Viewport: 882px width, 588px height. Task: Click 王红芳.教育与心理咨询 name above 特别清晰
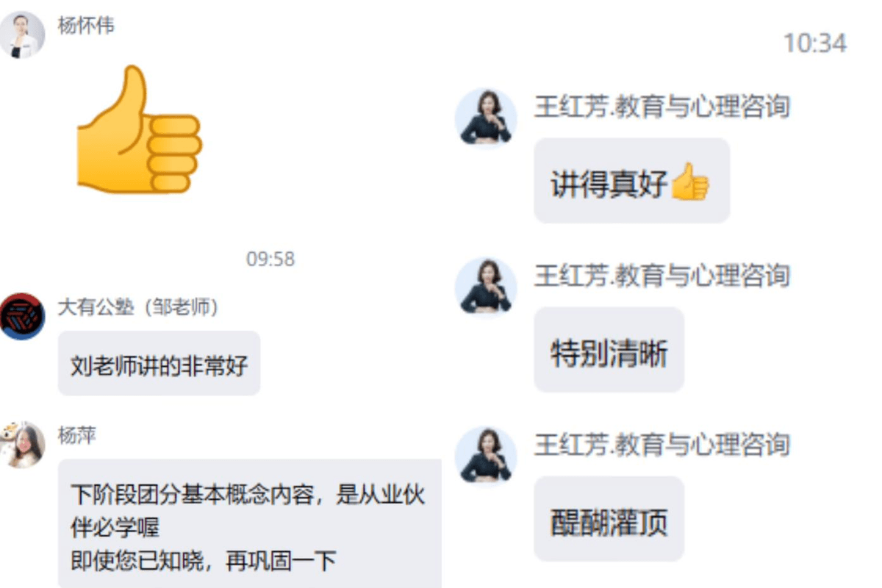point(661,276)
